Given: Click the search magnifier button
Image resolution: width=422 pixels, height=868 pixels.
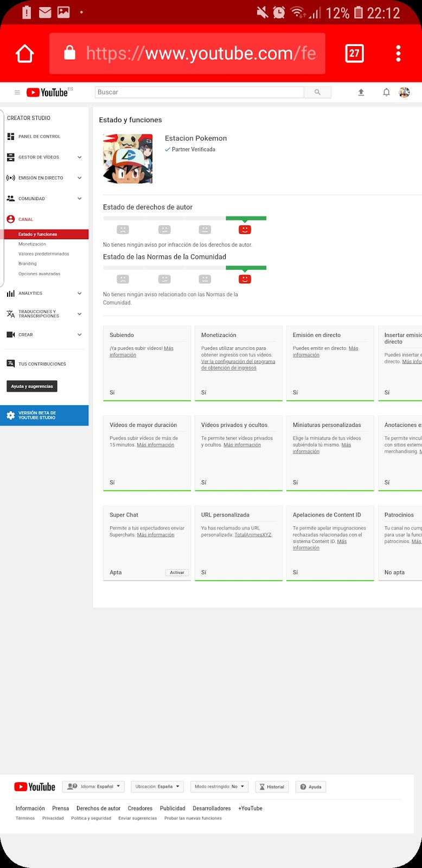Looking at the screenshot, I should point(317,92).
